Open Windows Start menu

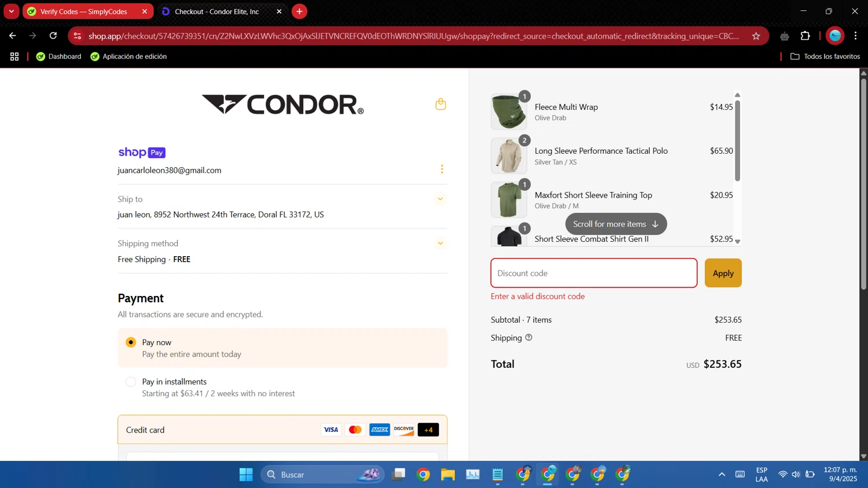[246, 475]
